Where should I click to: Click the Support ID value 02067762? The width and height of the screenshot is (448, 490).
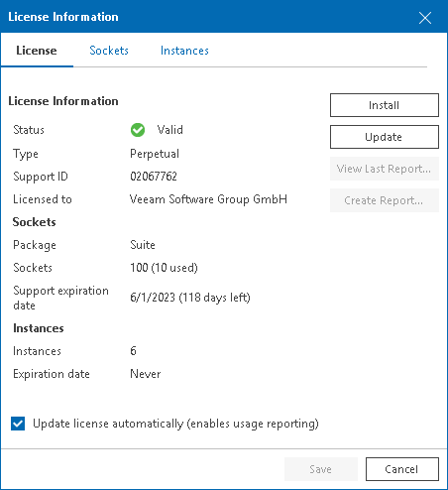tap(154, 177)
